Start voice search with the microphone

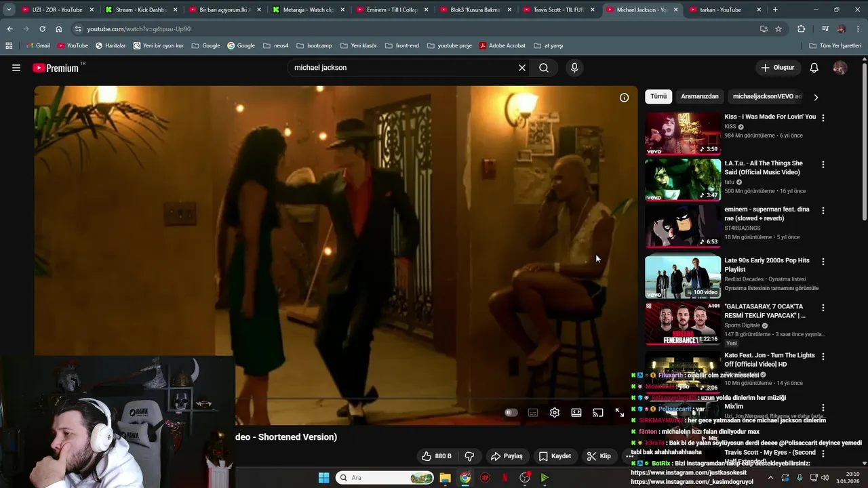(x=574, y=68)
